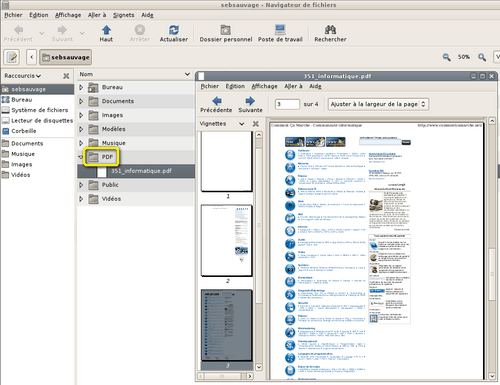
Task: Expand the Public folder tree
Action: click(81, 185)
